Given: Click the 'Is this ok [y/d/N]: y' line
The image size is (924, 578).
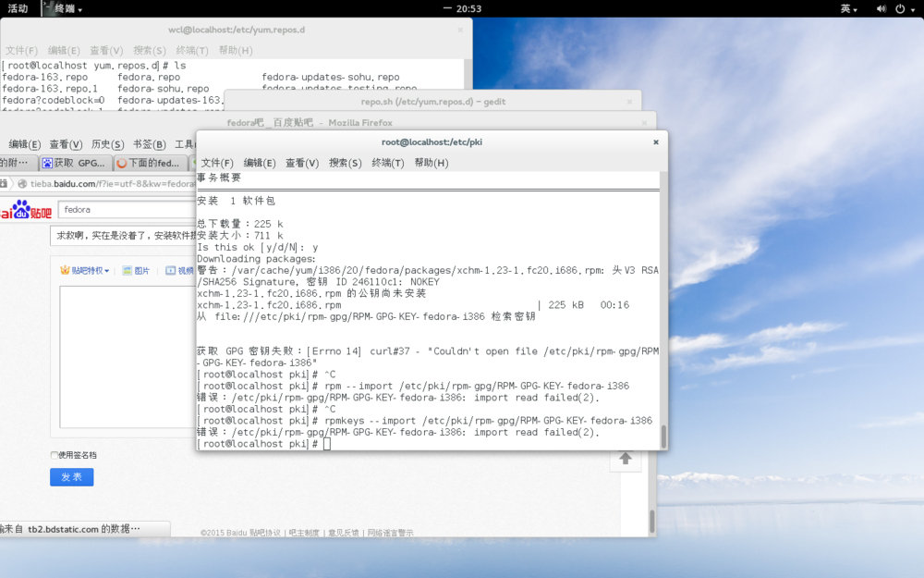Looking at the screenshot, I should [258, 247].
